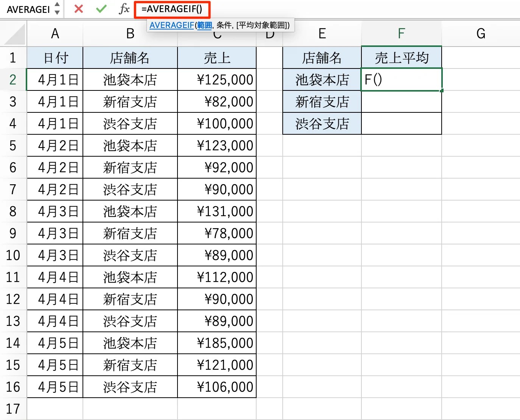Select the ¥82,000 sales cell
The width and height of the screenshot is (520, 420).
pyautogui.click(x=217, y=102)
